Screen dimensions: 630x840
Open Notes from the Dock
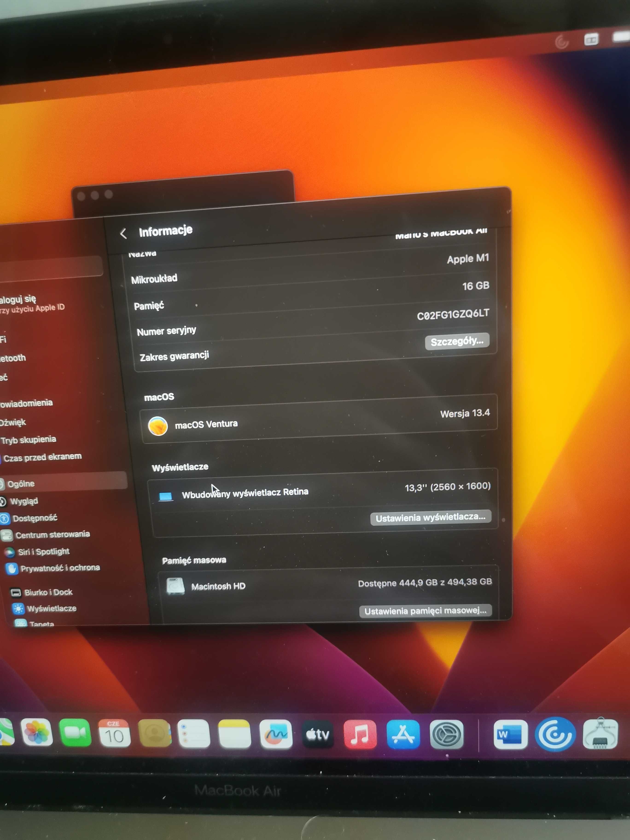point(234,734)
